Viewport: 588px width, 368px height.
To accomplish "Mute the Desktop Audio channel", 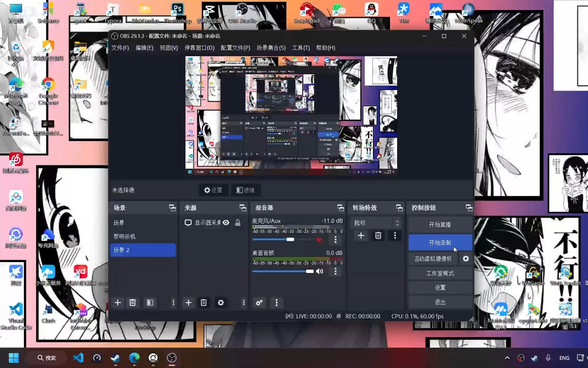I will pyautogui.click(x=320, y=271).
